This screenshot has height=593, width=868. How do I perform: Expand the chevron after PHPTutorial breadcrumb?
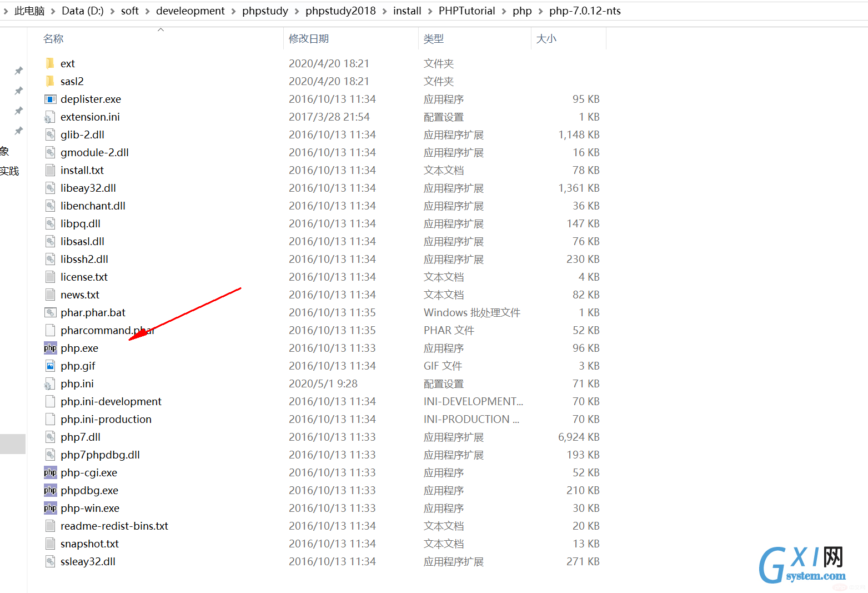[x=504, y=11]
